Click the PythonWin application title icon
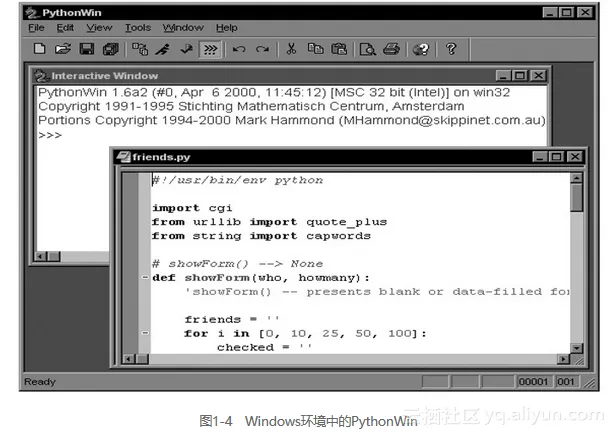 [32, 13]
